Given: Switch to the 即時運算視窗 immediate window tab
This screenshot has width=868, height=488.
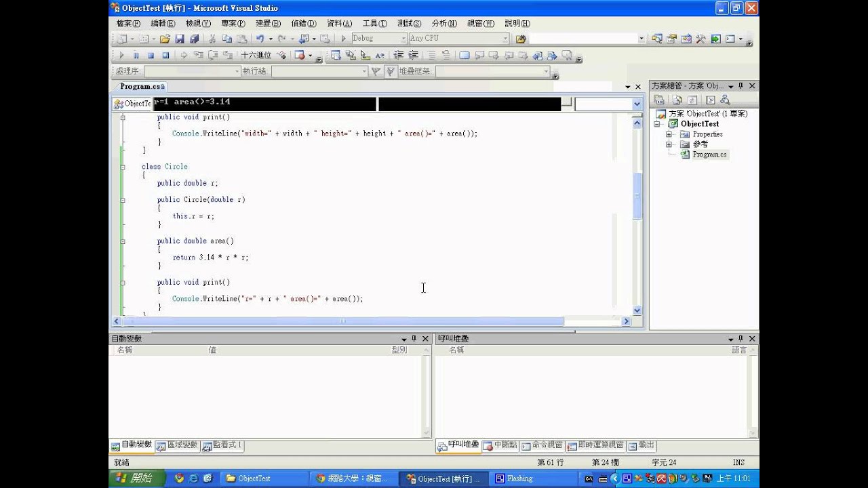Looking at the screenshot, I should (x=595, y=445).
